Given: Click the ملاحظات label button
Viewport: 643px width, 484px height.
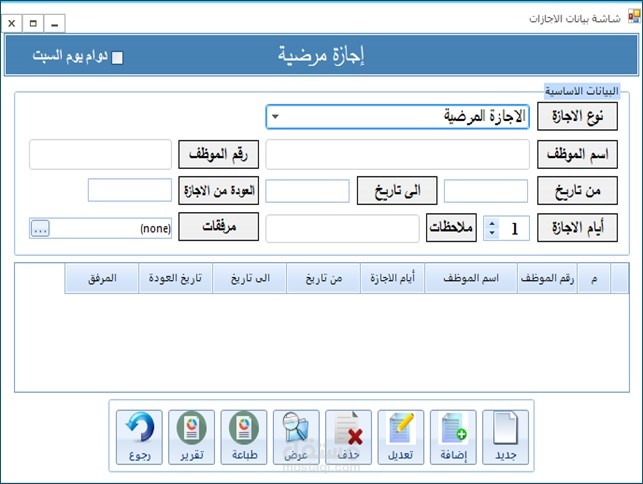Looking at the screenshot, I should point(451,227).
